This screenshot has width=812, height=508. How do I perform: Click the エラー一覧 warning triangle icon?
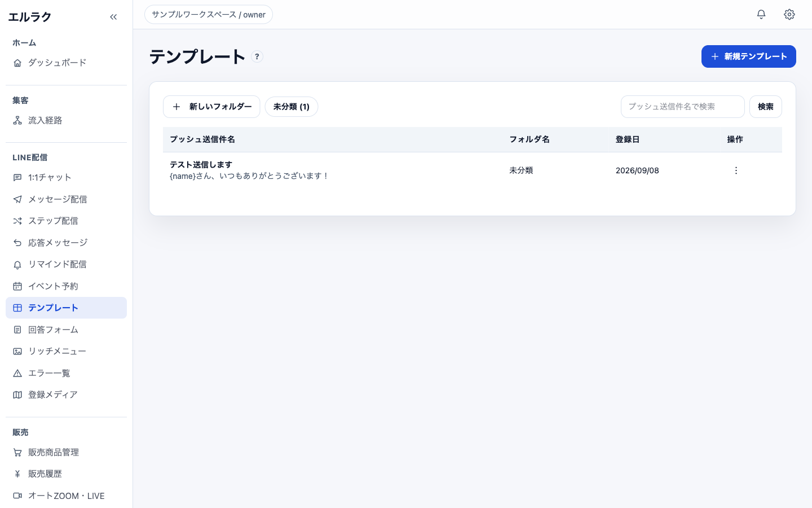point(17,373)
